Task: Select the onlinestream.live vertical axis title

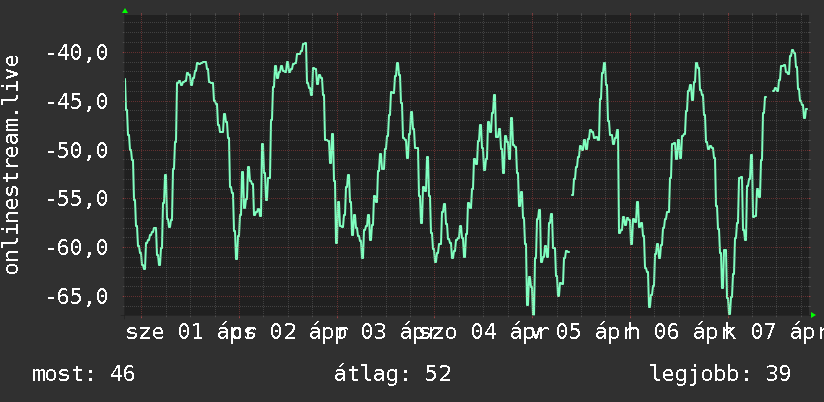Action: click(12, 164)
